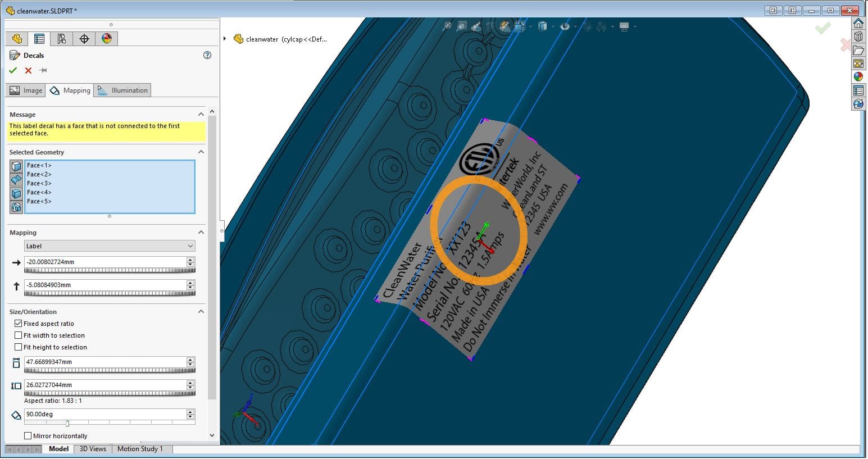Adjust the 90 degree rotation slider
This screenshot has height=459, width=868.
67,422
